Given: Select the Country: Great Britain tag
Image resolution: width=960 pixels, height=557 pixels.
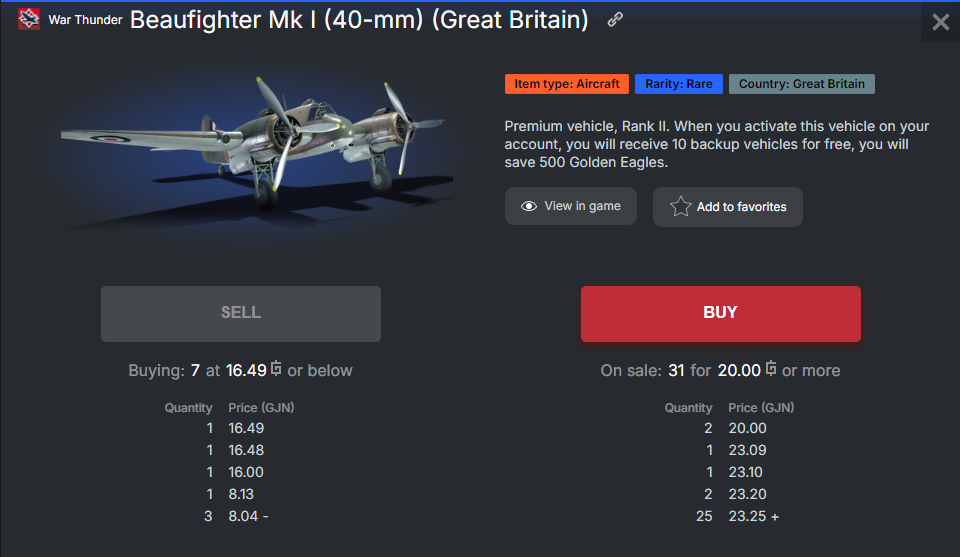Looking at the screenshot, I should [801, 84].
